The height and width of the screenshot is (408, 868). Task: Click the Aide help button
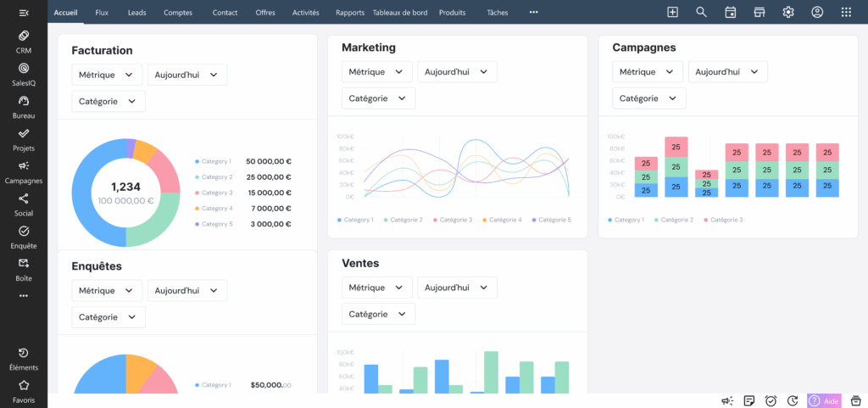tap(824, 401)
